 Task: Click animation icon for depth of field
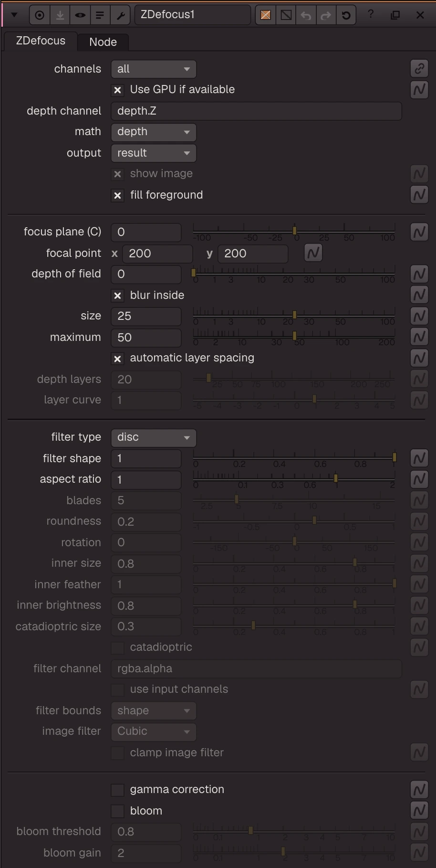(x=419, y=274)
